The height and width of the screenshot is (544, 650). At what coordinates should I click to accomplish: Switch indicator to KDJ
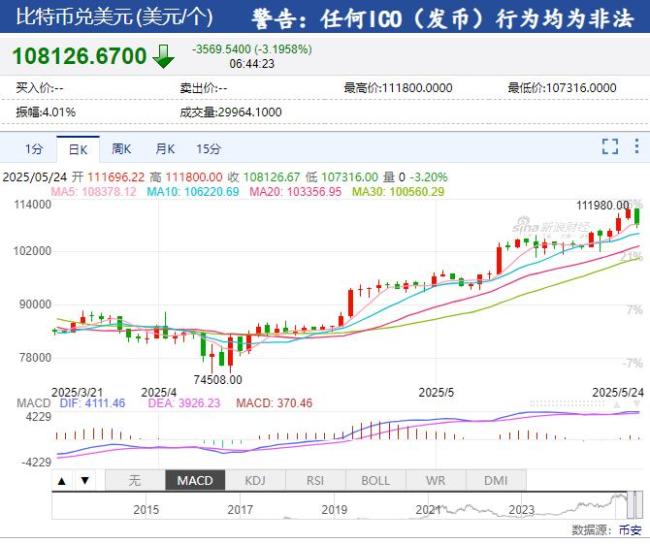255,481
